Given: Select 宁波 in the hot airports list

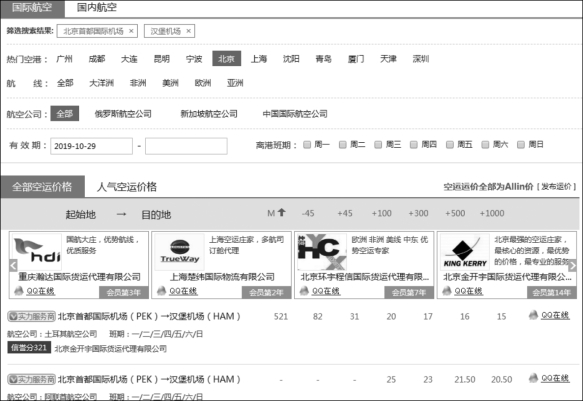Looking at the screenshot, I should point(194,59).
